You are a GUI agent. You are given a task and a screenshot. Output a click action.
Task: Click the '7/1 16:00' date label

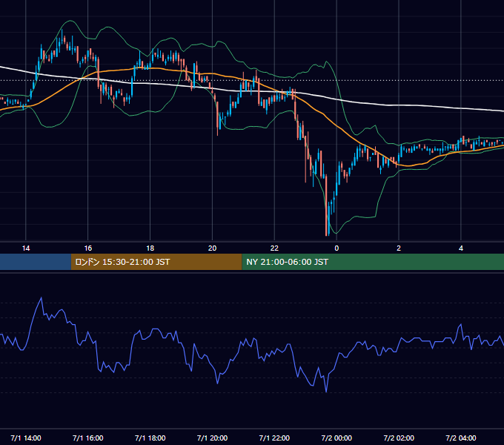(x=87, y=438)
